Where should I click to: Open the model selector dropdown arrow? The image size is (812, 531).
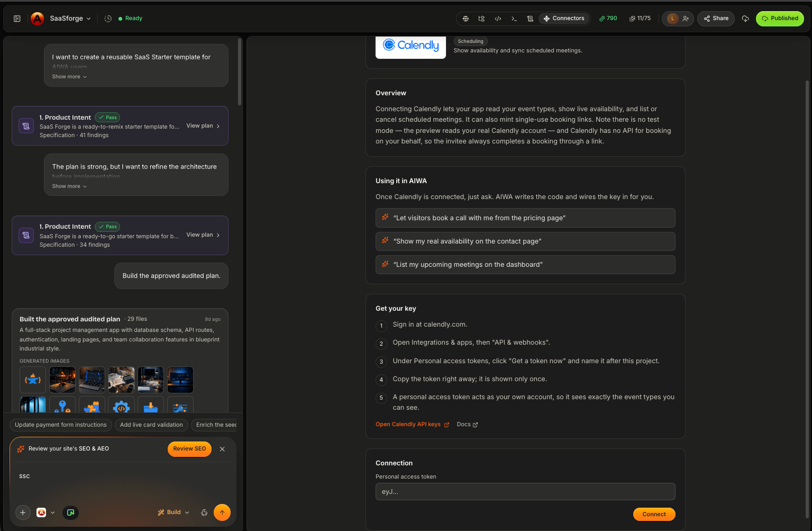tap(53, 512)
